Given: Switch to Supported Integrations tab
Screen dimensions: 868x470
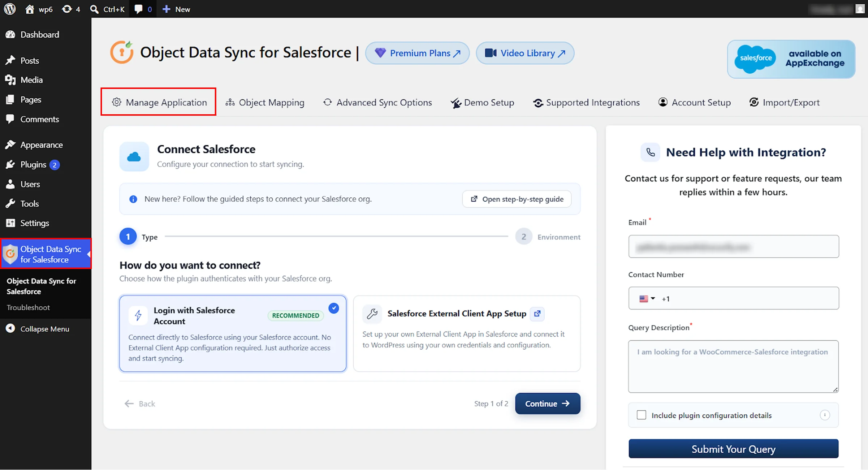Looking at the screenshot, I should tap(586, 102).
